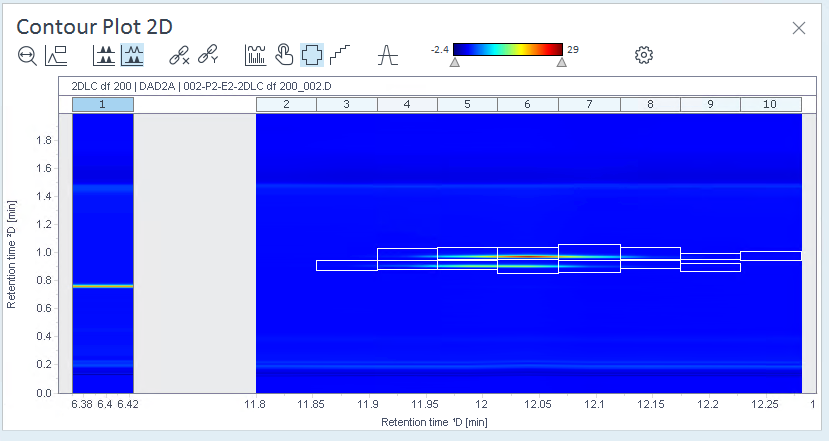This screenshot has height=441, width=829.
Task: Select cut number 6 header
Action: click(x=528, y=104)
